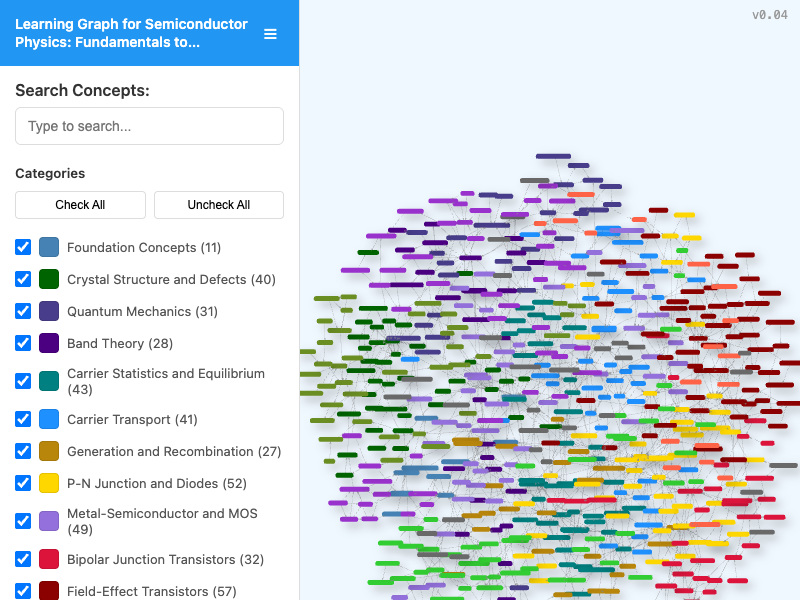Click the Uncheck All button
The height and width of the screenshot is (600, 800).
click(219, 205)
